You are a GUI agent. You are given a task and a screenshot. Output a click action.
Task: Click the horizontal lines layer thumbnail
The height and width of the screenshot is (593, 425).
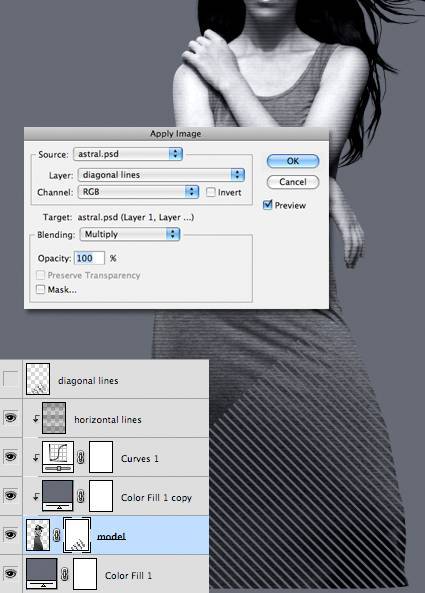coord(54,418)
